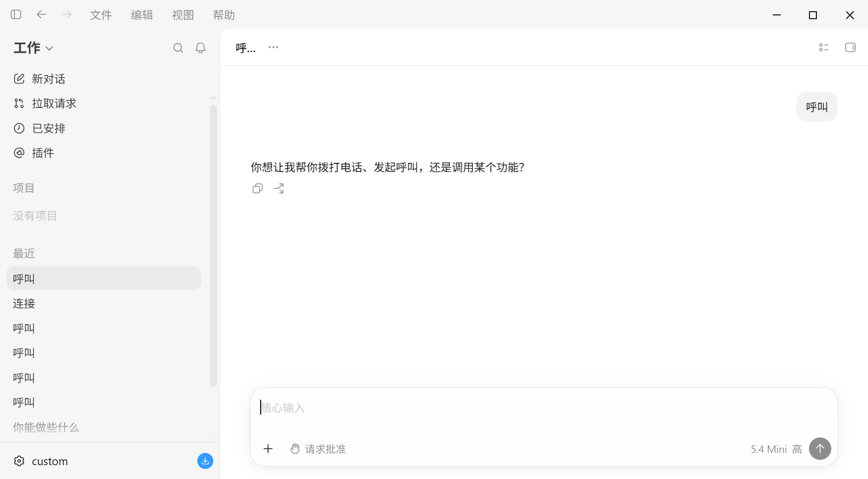The height and width of the screenshot is (479, 868).
Task: Open the 请求批准 permission selector
Action: (x=318, y=449)
